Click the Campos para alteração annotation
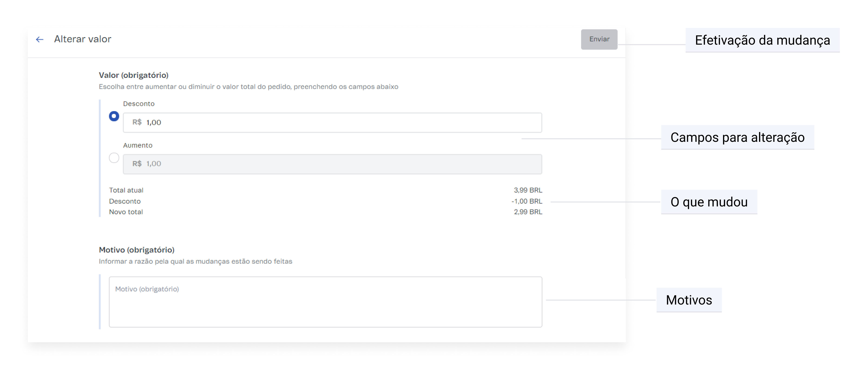The height and width of the screenshot is (371, 868). click(737, 137)
